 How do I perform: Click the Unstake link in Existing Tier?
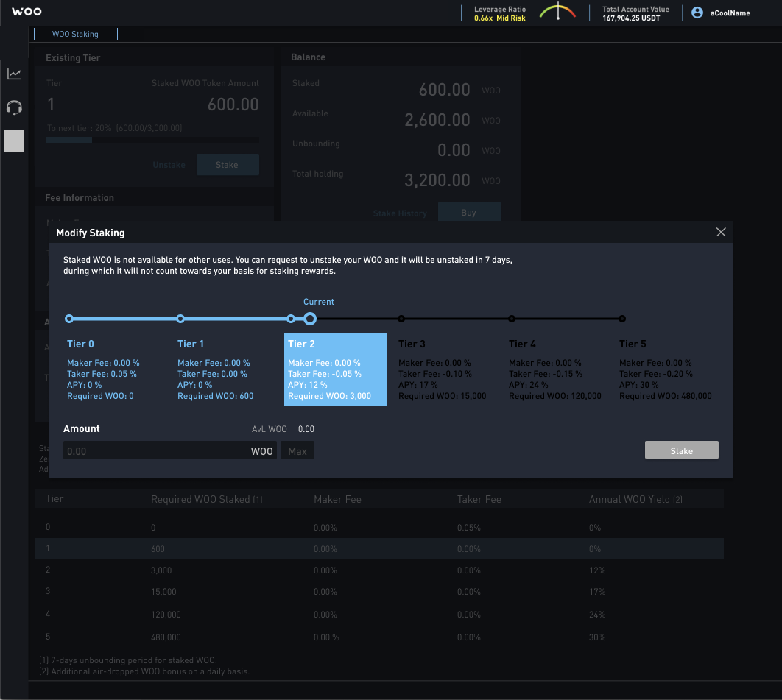coord(169,165)
